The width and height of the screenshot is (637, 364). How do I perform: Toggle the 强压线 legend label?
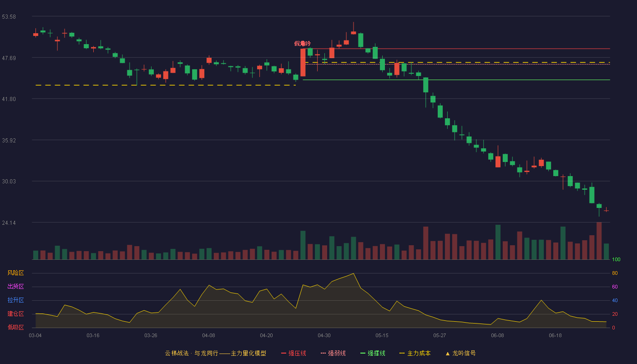click(297, 353)
